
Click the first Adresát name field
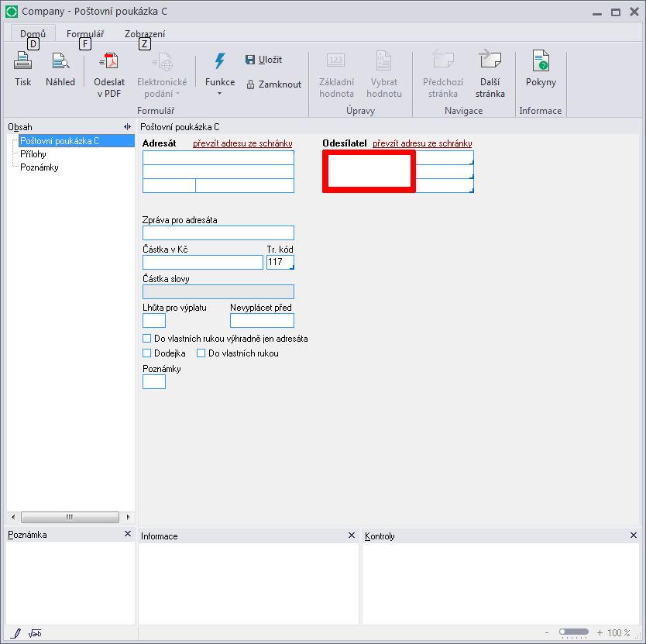tap(218, 157)
